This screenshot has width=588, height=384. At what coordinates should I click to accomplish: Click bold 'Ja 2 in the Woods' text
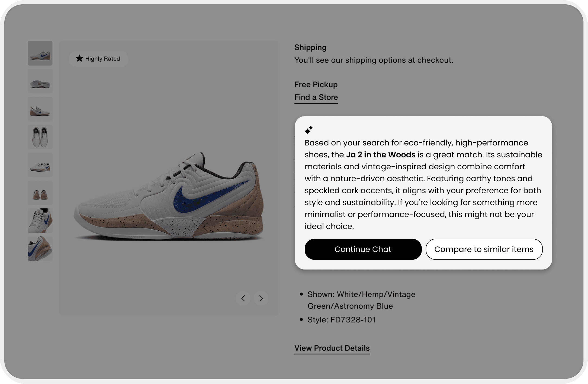pos(381,155)
